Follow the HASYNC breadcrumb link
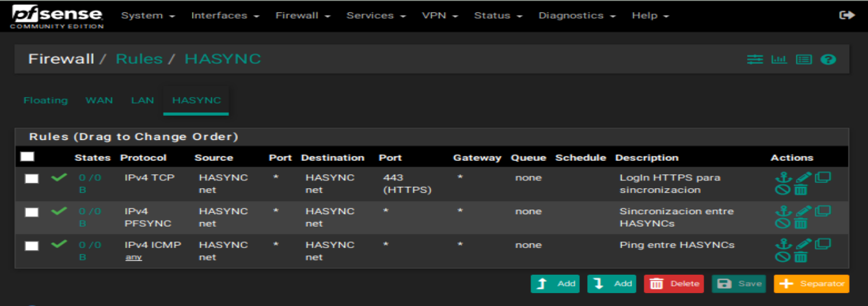 pos(223,59)
